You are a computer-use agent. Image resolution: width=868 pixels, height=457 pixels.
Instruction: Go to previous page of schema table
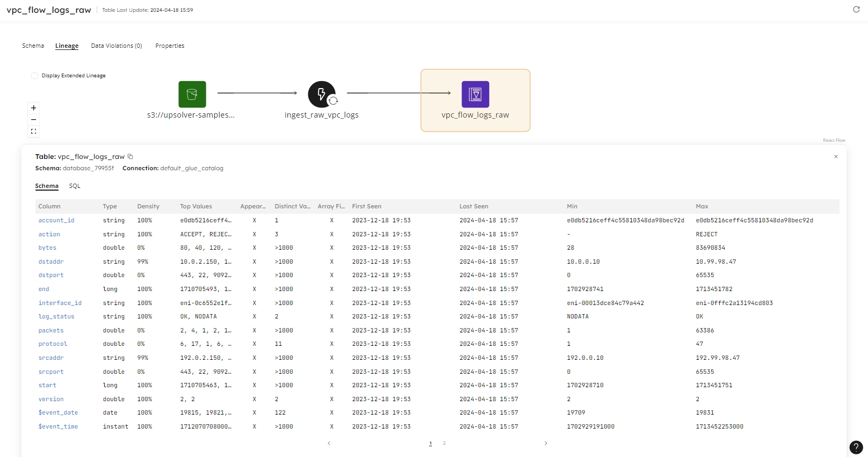329,443
